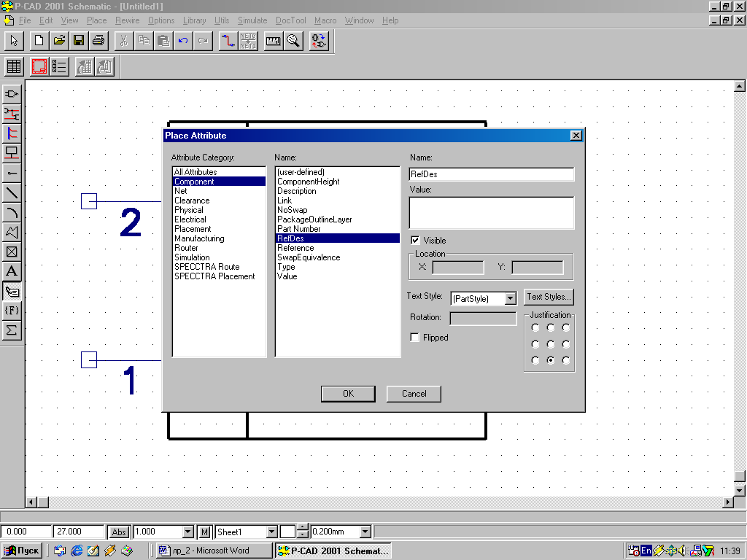This screenshot has height=560, width=747.
Task: Cut selection with the scissors icon
Action: tap(124, 41)
